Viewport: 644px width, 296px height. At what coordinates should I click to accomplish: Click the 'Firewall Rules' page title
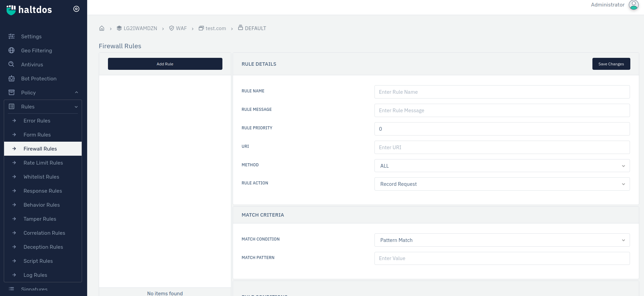(120, 46)
